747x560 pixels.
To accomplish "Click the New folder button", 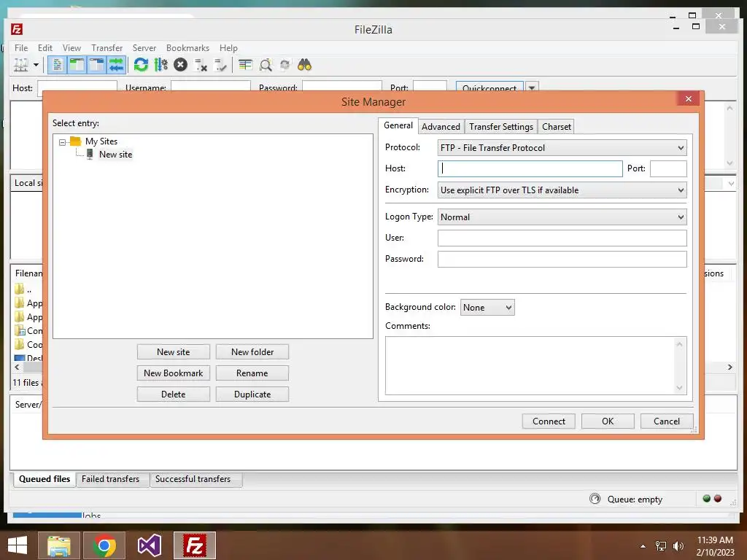I will pos(252,352).
